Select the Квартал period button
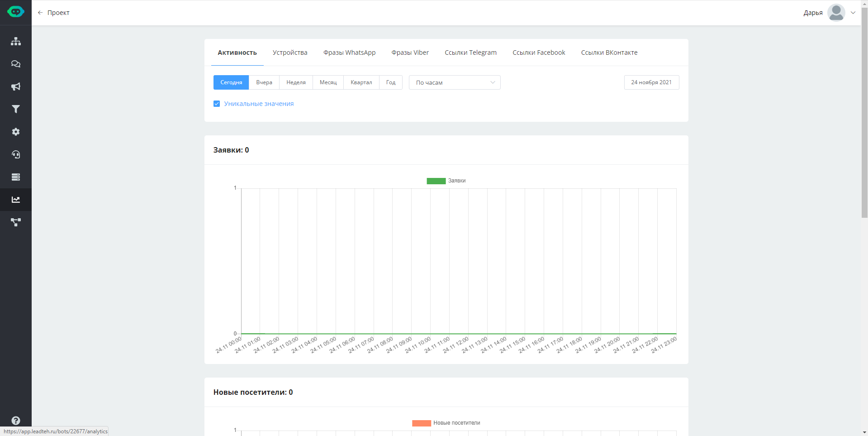The image size is (868, 436). point(361,82)
